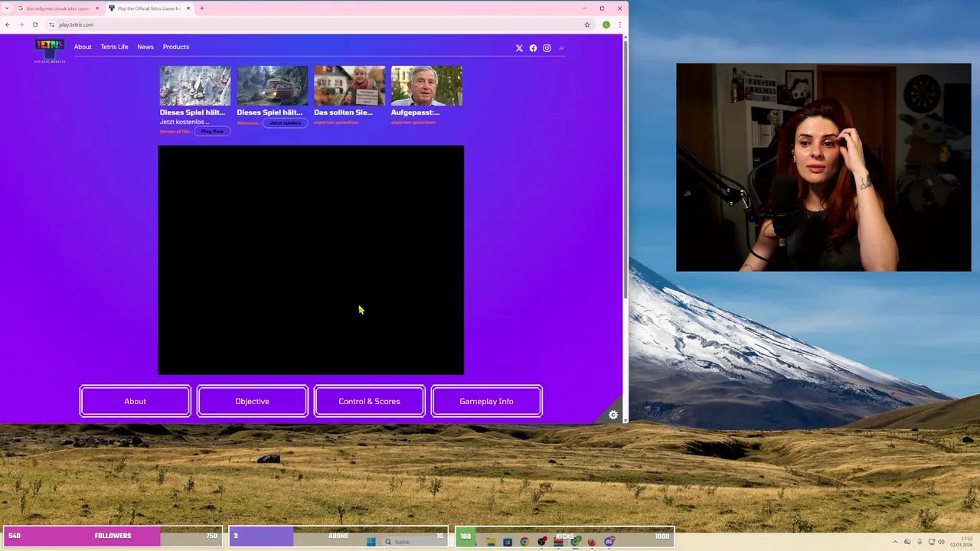
Task: Open the tab search dropdown arrow
Action: pyautogui.click(x=7, y=8)
